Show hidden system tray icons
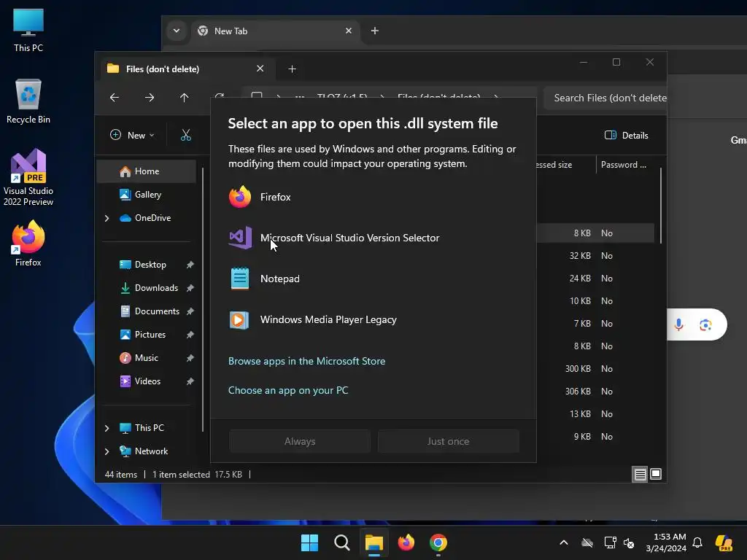Image resolution: width=747 pixels, height=560 pixels. [x=564, y=542]
